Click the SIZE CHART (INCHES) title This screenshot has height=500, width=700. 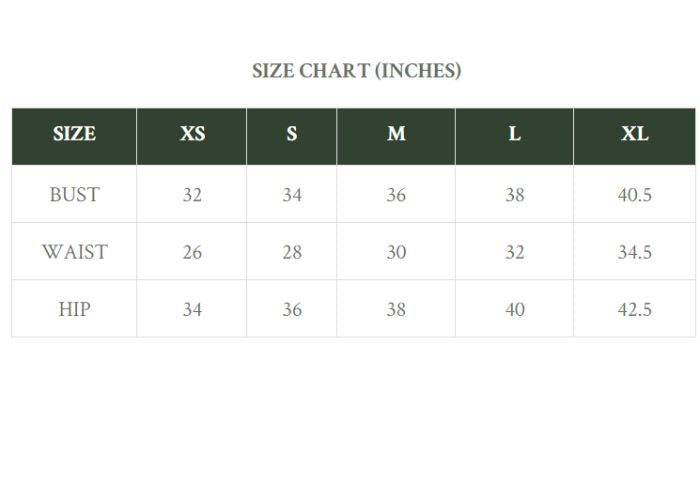(x=356, y=71)
